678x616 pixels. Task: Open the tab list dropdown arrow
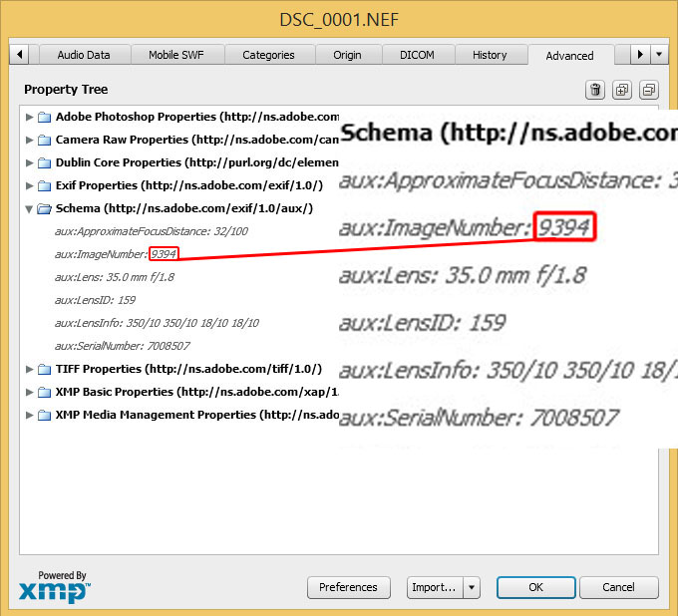[659, 55]
